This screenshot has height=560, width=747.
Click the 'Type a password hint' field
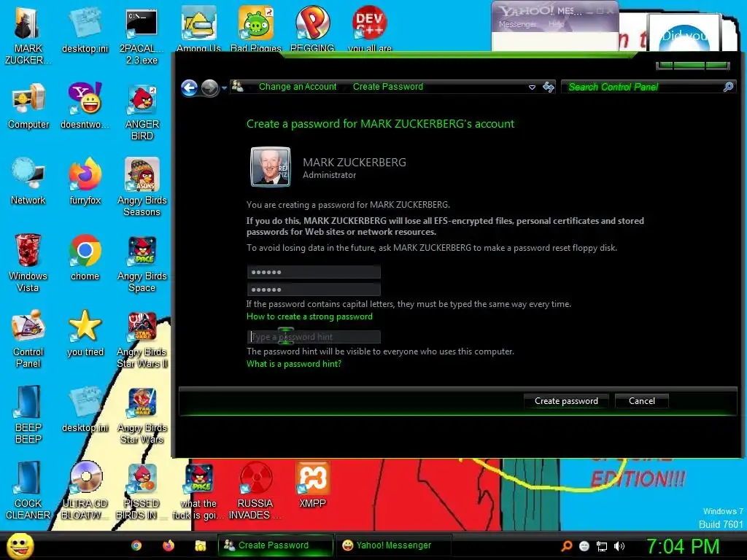pyautogui.click(x=314, y=337)
